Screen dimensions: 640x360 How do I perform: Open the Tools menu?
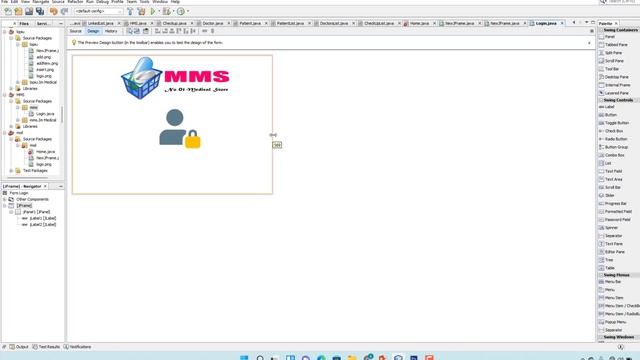pos(144,2)
